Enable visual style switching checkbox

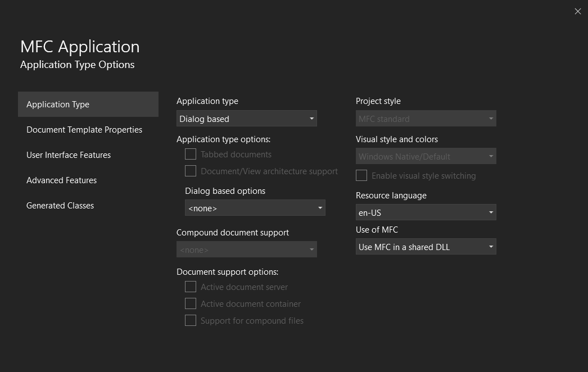coord(361,175)
